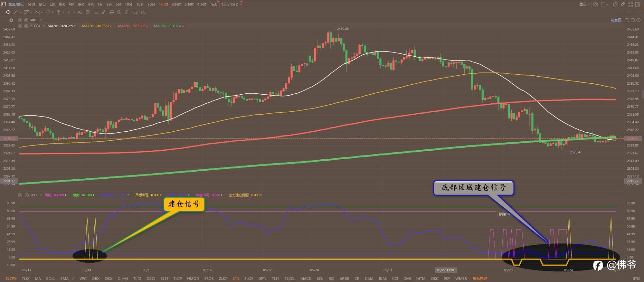
Task: Enter fullscreen chart mode
Action: tap(630, 4)
